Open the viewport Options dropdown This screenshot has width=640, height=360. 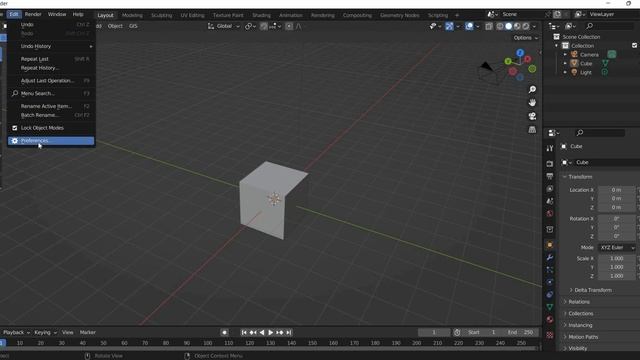click(x=525, y=38)
